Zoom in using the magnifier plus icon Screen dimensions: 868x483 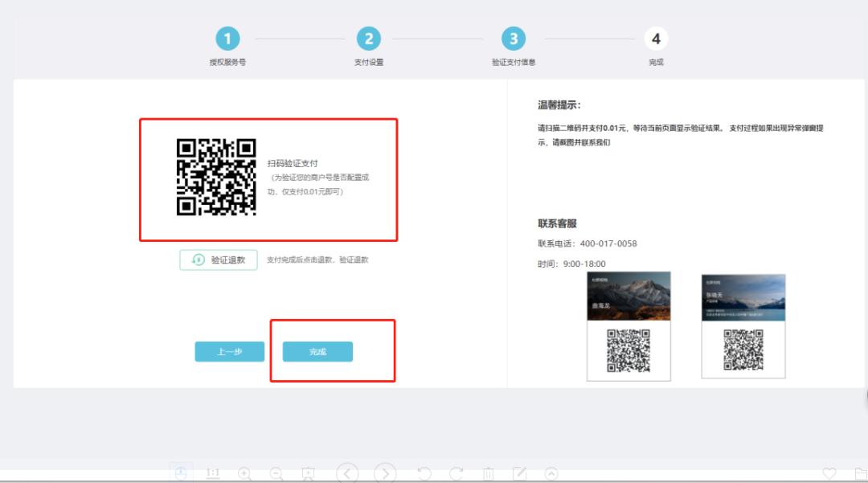coord(244,473)
